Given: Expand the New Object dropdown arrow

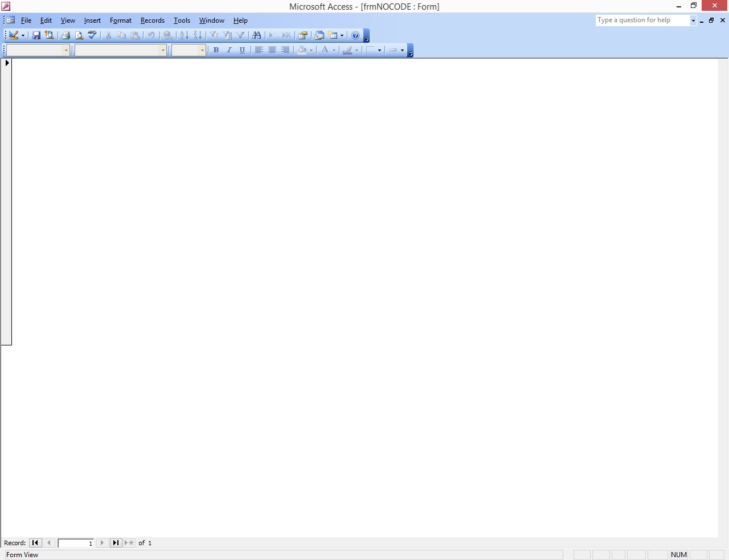Looking at the screenshot, I should (342, 35).
